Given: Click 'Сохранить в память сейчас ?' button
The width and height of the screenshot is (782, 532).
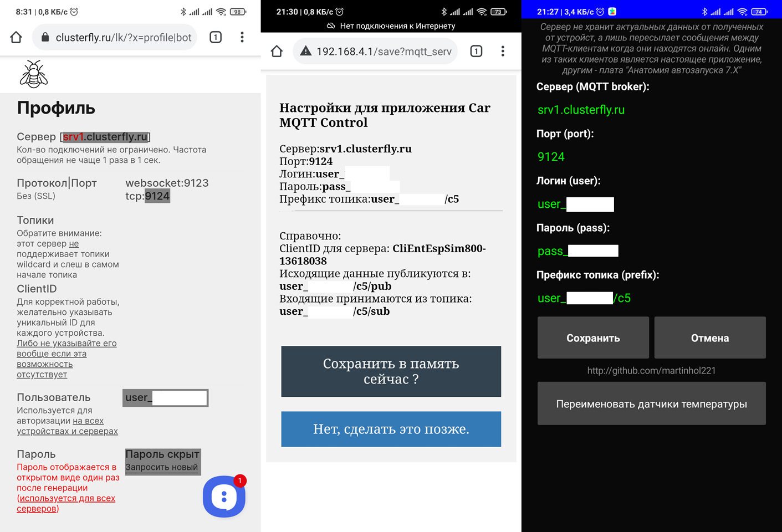Looking at the screenshot, I should (391, 371).
